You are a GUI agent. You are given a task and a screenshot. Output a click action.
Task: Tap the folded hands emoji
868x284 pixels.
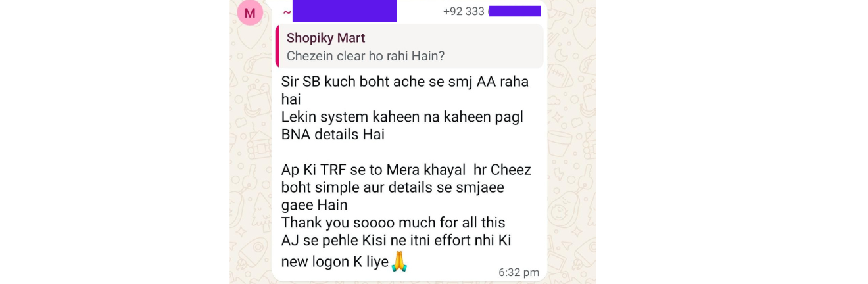(x=400, y=261)
